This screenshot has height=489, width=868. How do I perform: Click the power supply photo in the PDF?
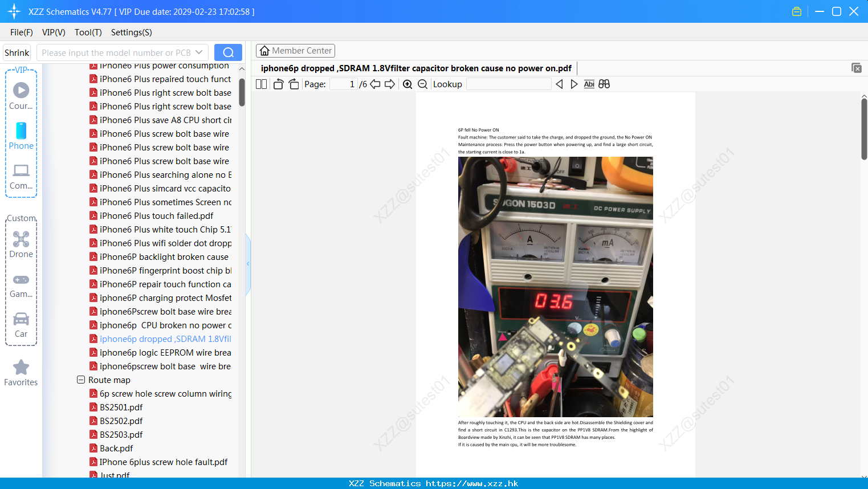[x=556, y=287]
